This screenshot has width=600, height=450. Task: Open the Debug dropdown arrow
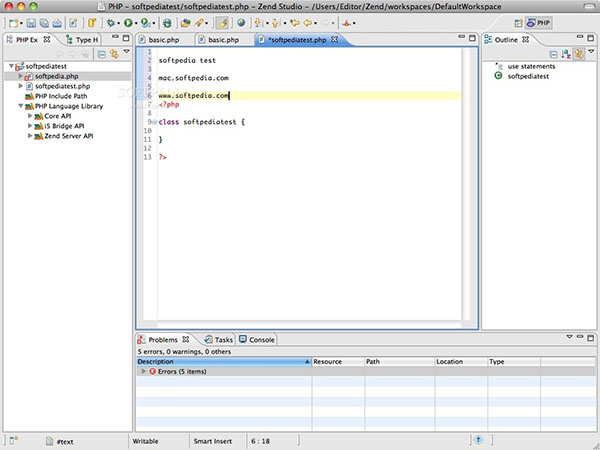[118, 24]
